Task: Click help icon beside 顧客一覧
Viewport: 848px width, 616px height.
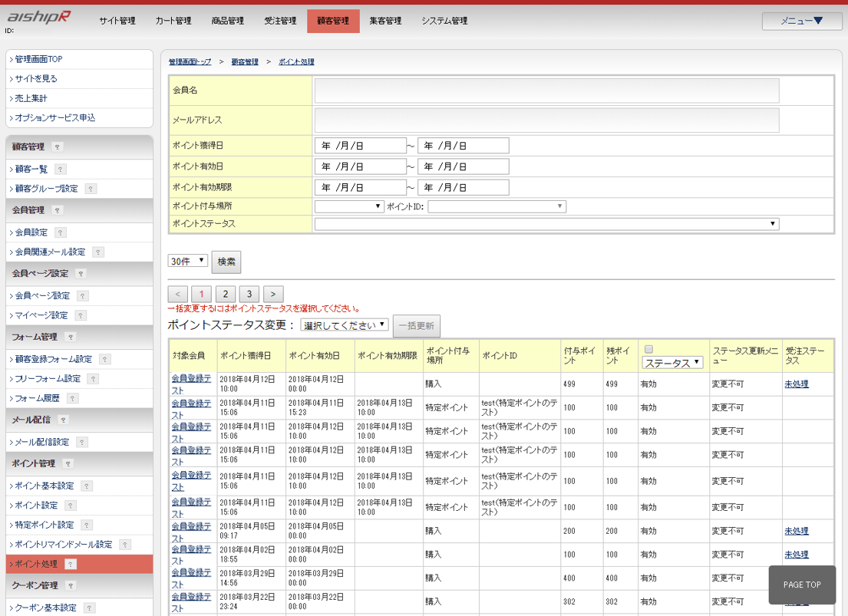Action: click(60, 170)
